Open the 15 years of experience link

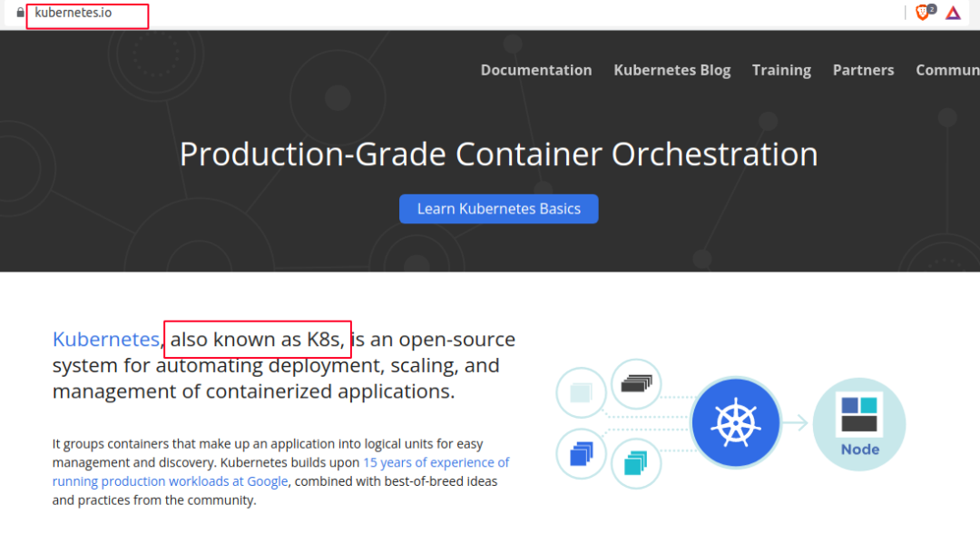436,462
